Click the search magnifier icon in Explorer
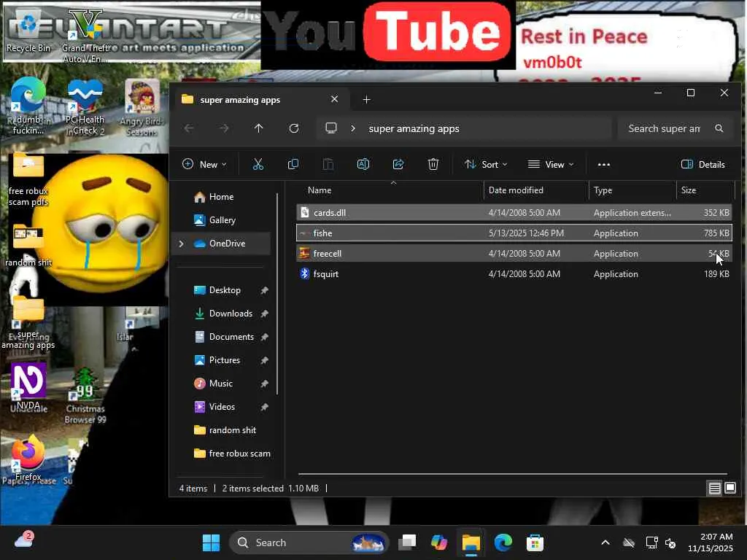This screenshot has width=747, height=560. click(719, 128)
